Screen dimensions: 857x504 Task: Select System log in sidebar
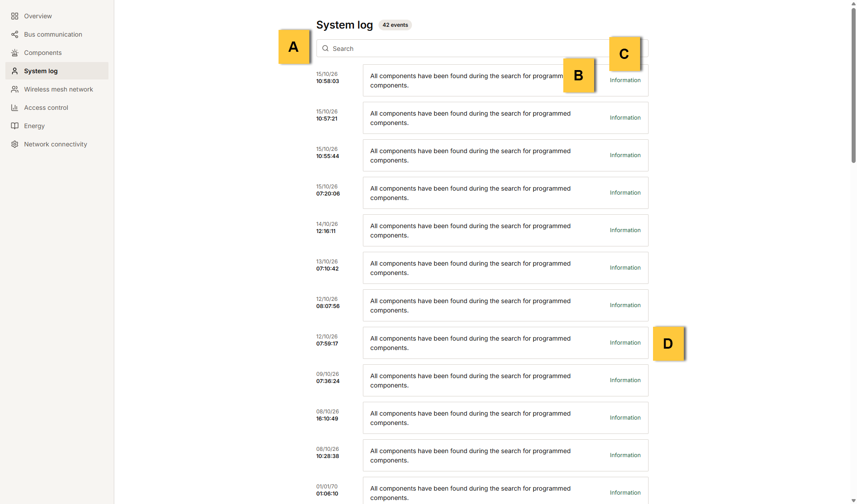57,71
